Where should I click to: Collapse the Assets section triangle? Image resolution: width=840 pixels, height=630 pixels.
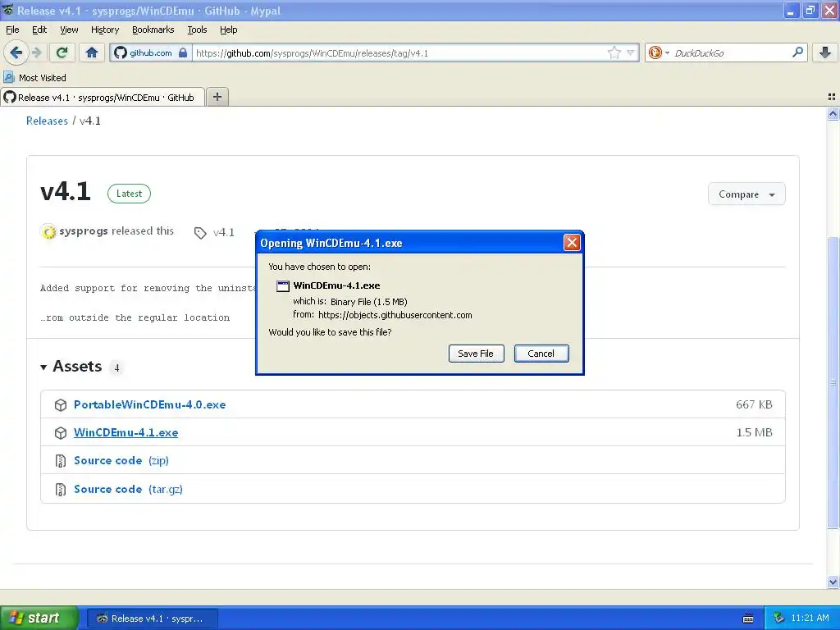coord(44,367)
